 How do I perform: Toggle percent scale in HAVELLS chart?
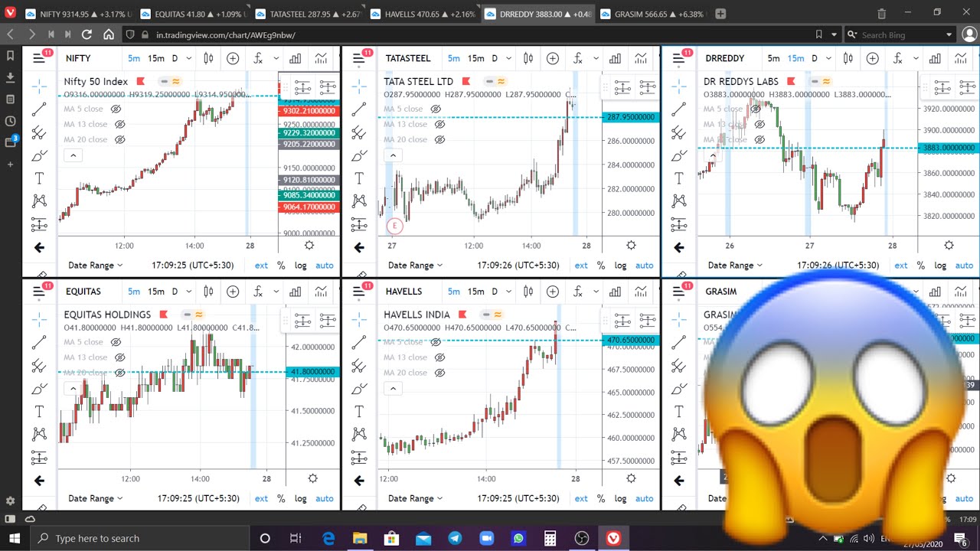(x=601, y=499)
